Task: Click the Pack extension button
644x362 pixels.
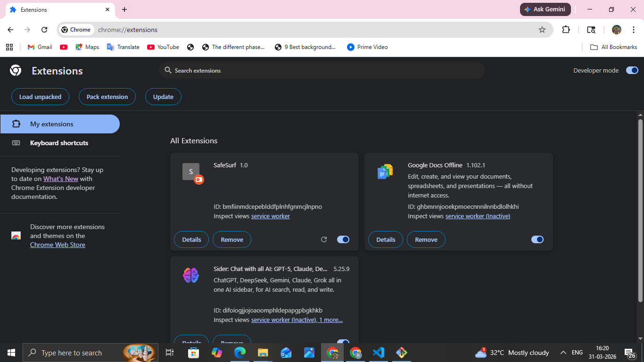Action: pyautogui.click(x=107, y=97)
